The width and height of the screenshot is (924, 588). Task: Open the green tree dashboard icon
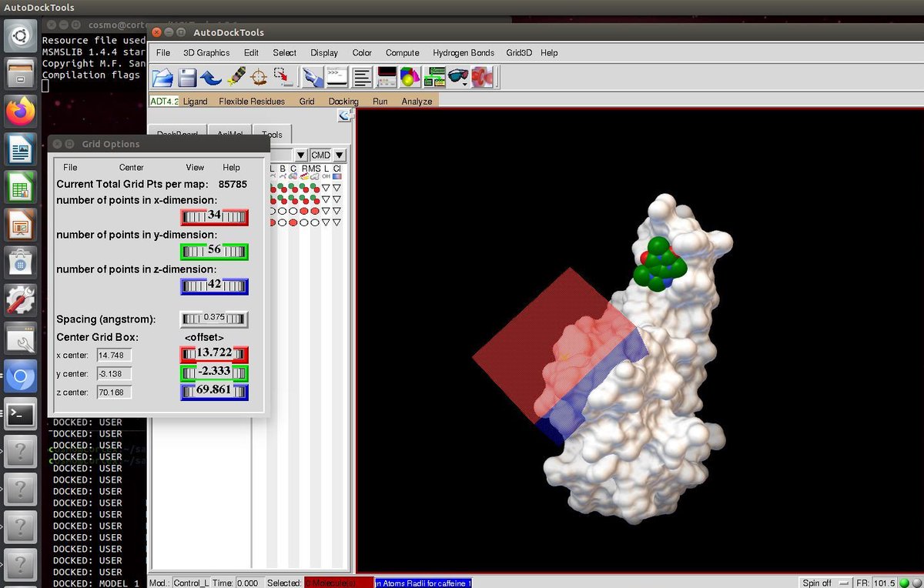(435, 77)
